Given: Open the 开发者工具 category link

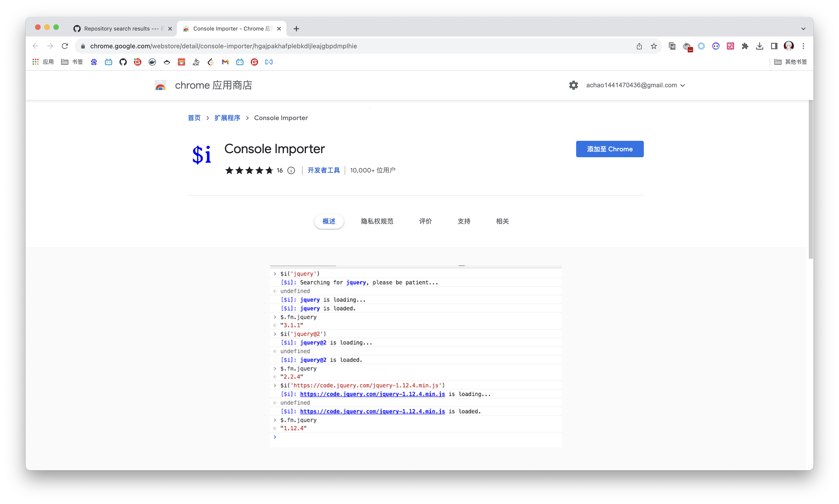Looking at the screenshot, I should [x=324, y=170].
